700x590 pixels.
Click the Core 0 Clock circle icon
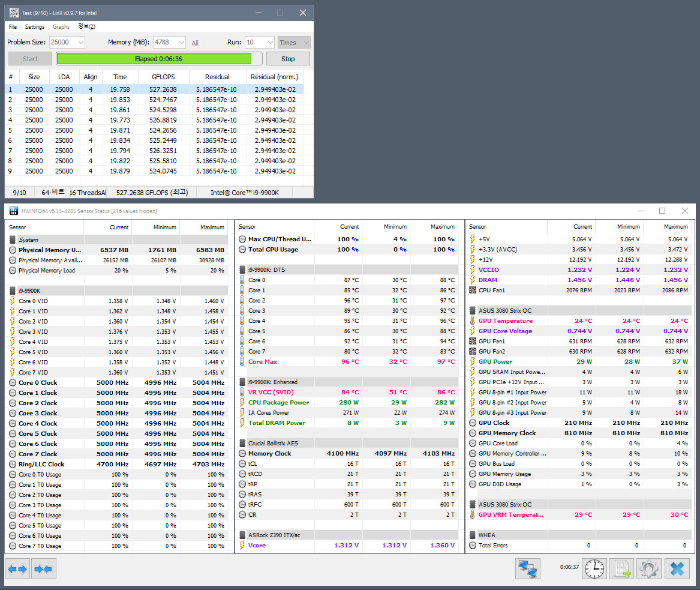tap(13, 383)
